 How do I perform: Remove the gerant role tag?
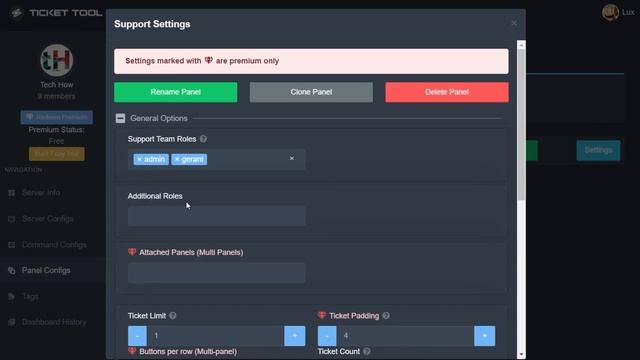pos(177,159)
